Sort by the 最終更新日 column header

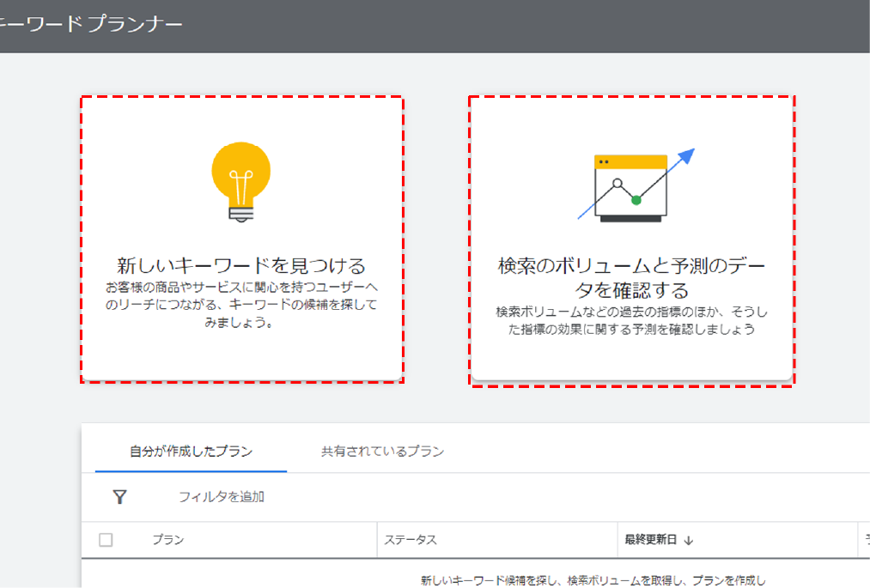[x=650, y=540]
